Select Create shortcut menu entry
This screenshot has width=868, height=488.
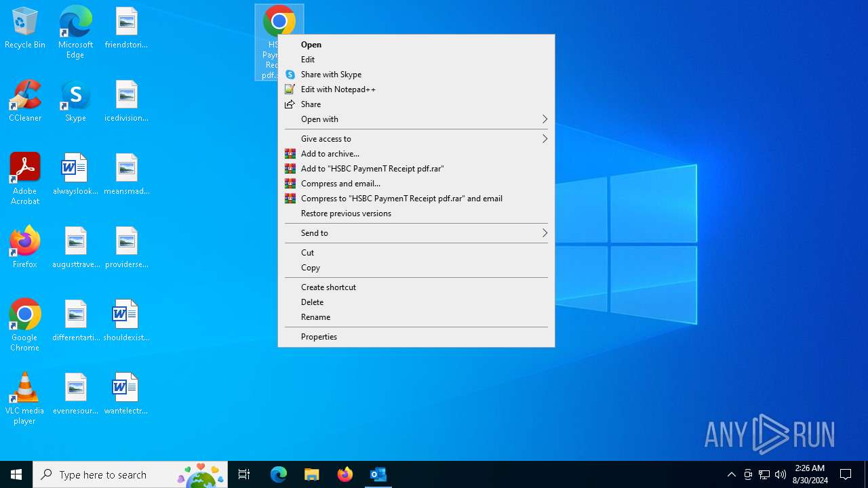pyautogui.click(x=416, y=287)
